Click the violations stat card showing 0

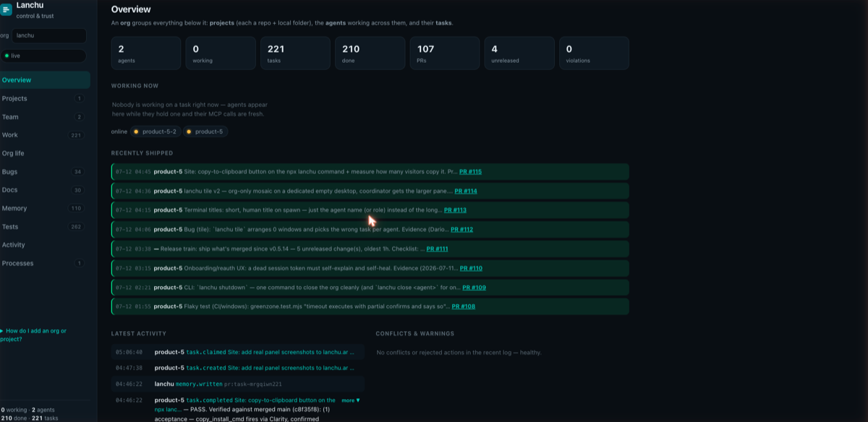(x=594, y=53)
